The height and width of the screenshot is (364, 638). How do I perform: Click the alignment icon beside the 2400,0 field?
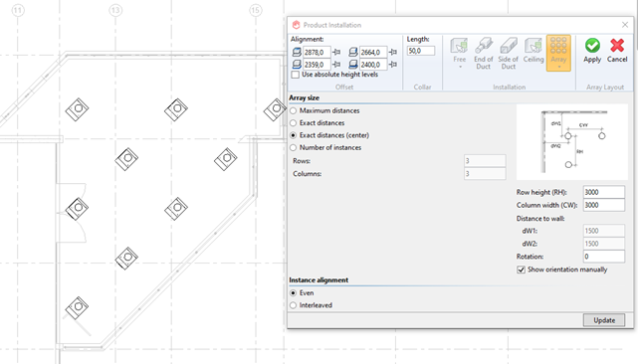coord(353,65)
